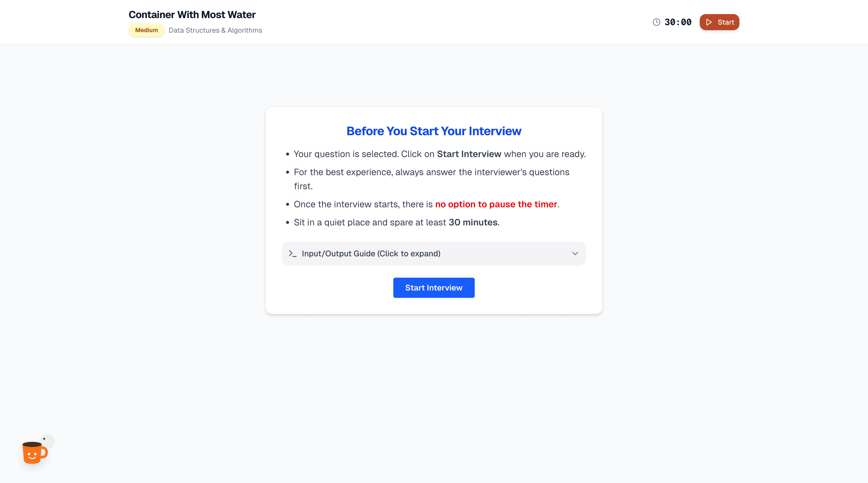Select the 30:00 countdown timer display
868x483 pixels.
coord(678,22)
